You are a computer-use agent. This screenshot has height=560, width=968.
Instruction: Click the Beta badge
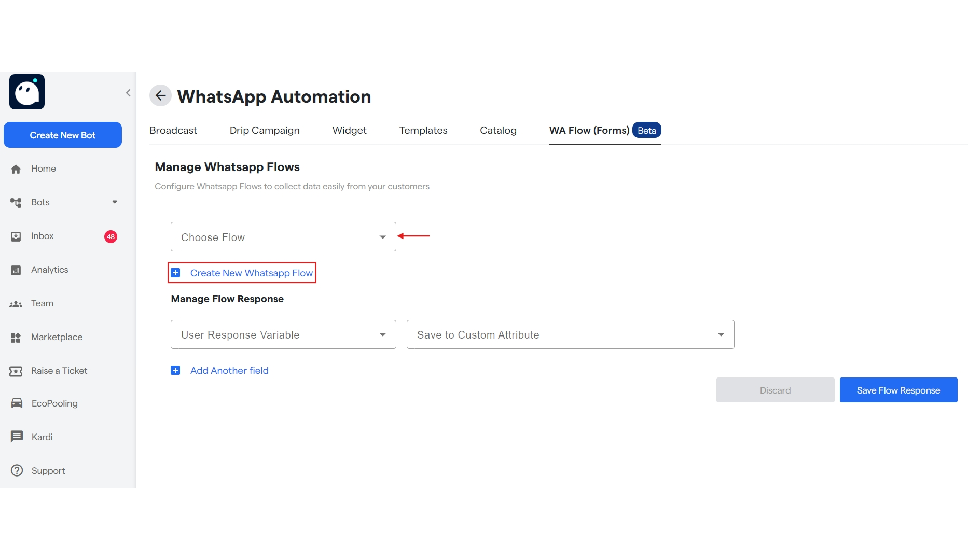coord(646,130)
